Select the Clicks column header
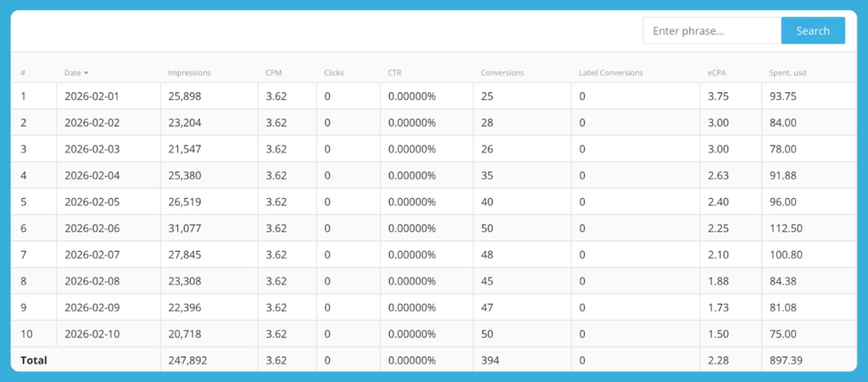 [x=334, y=73]
